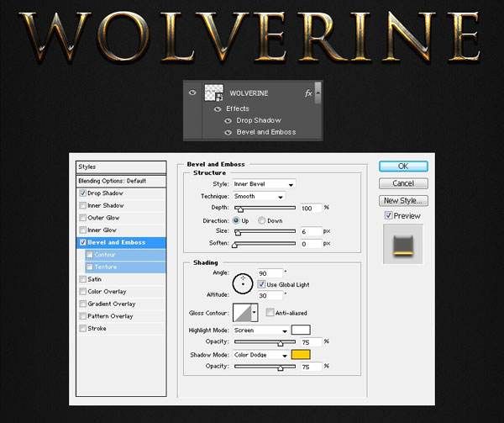Image resolution: width=504 pixels, height=423 pixels.
Task: Click the Soften value field showing 0
Action: pos(311,244)
